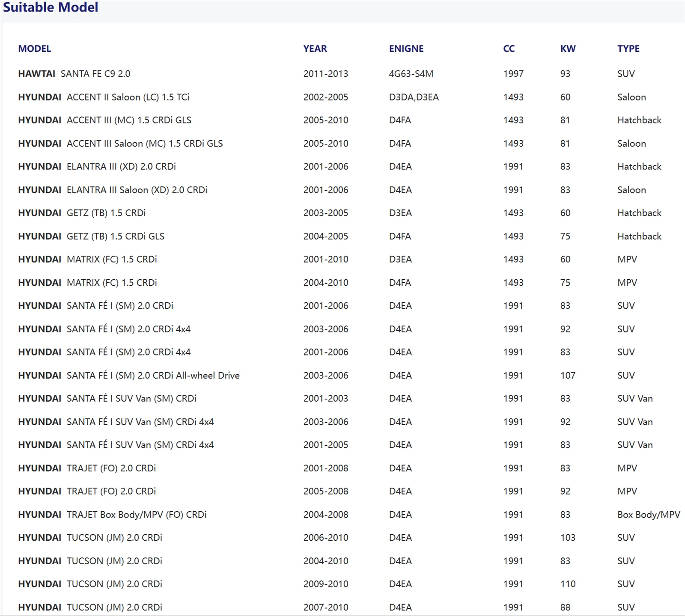Click HYUNDAI ACCENT III (MC) 1.5 CRDi GLS
This screenshot has width=685, height=616.
point(105,120)
